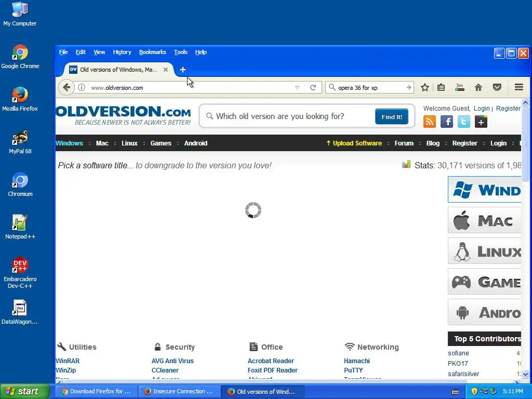Submit search with the arrow in search box
Image resolution: width=532 pixels, height=399 pixels.
409,87
